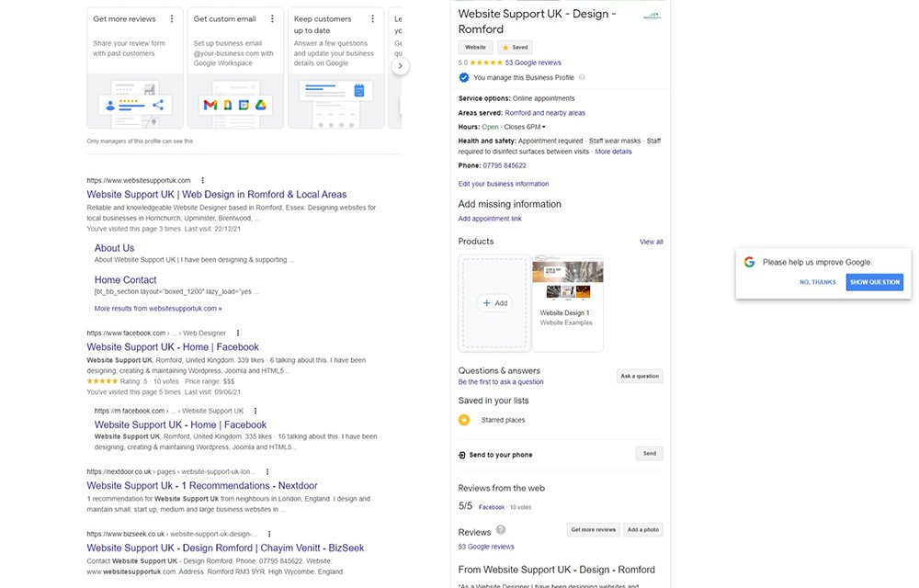Open options menu on Keep customers up to date card
This screenshot has height=588, width=919.
[373, 18]
